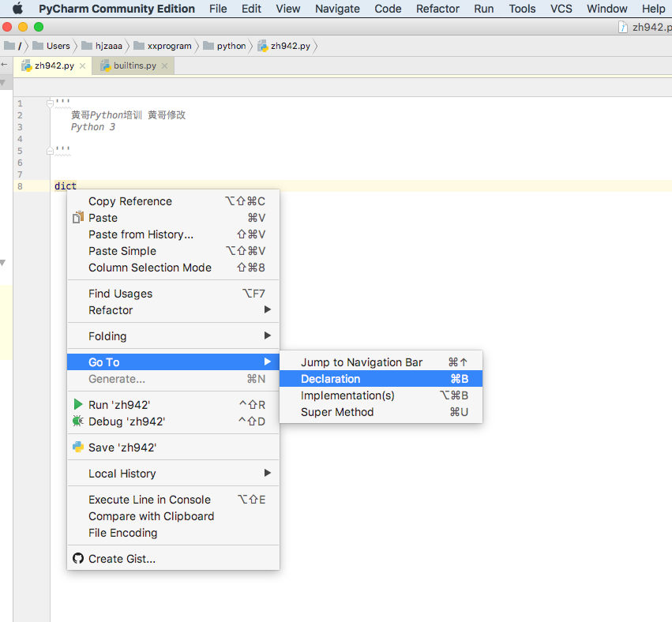Click the word dict on line 8
The height and width of the screenshot is (622, 672).
tap(66, 186)
